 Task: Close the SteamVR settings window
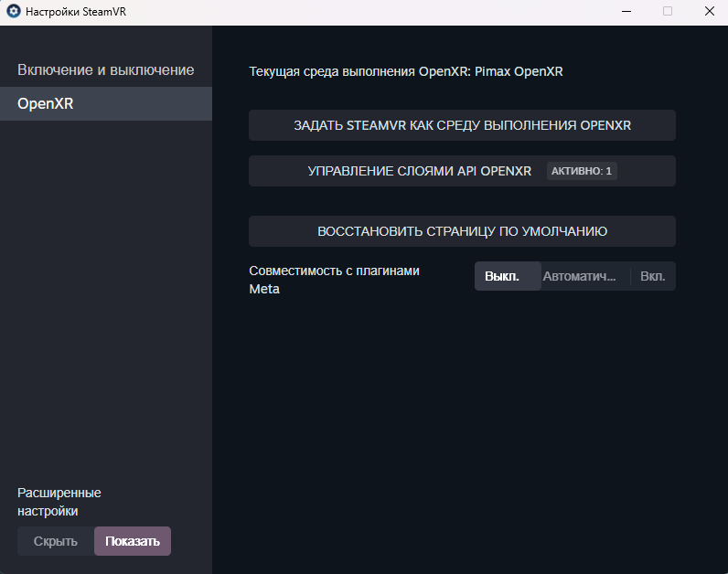coord(710,11)
